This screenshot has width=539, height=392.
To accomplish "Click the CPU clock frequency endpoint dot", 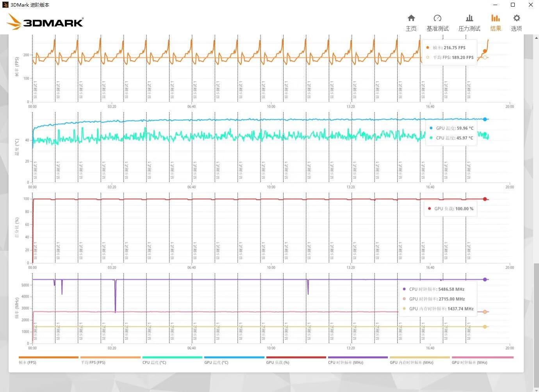I will tap(485, 280).
